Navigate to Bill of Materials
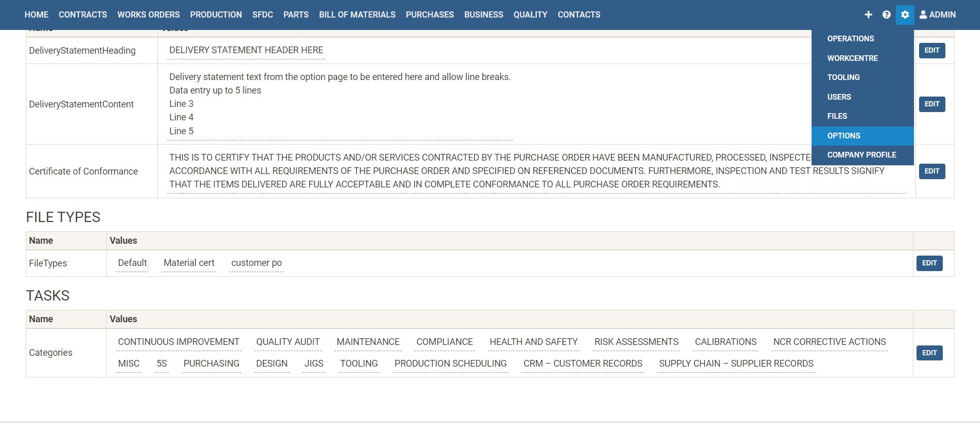 357,14
